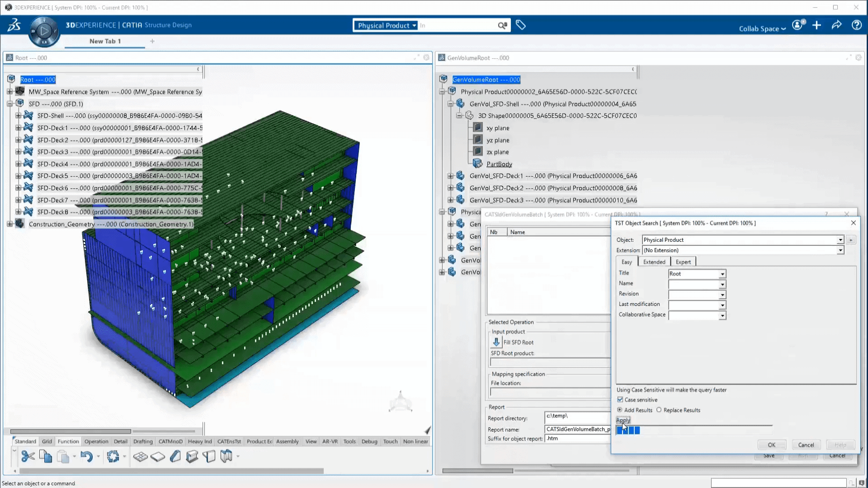Click Cancel in TST Object Search dialog
This screenshot has height=488, width=868.
tap(806, 445)
